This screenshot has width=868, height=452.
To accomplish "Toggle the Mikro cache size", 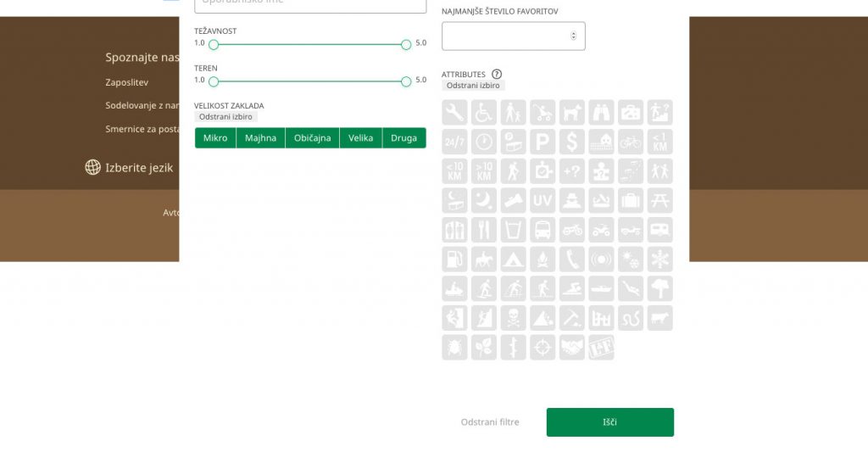I will click(215, 138).
